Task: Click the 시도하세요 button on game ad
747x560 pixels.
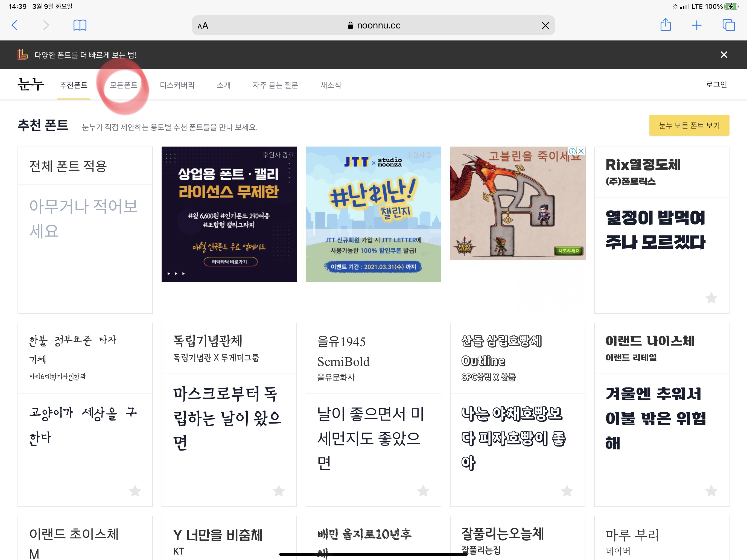Action: (568, 251)
